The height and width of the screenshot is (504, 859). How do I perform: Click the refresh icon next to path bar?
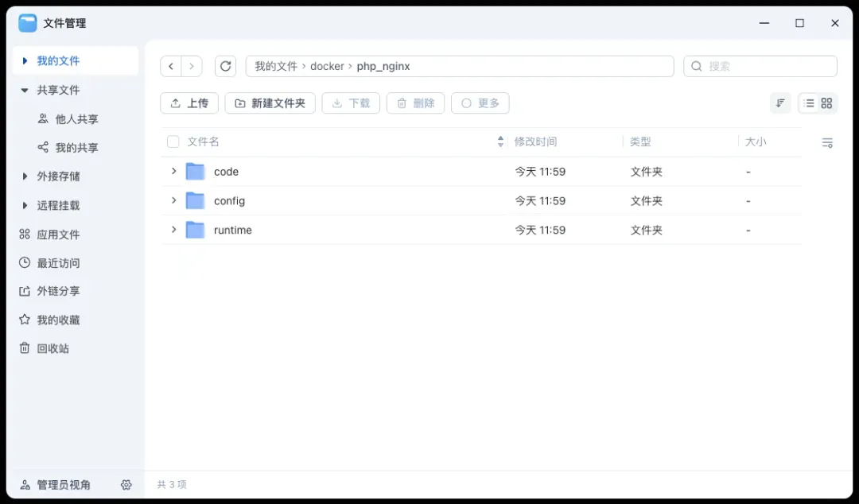226,66
